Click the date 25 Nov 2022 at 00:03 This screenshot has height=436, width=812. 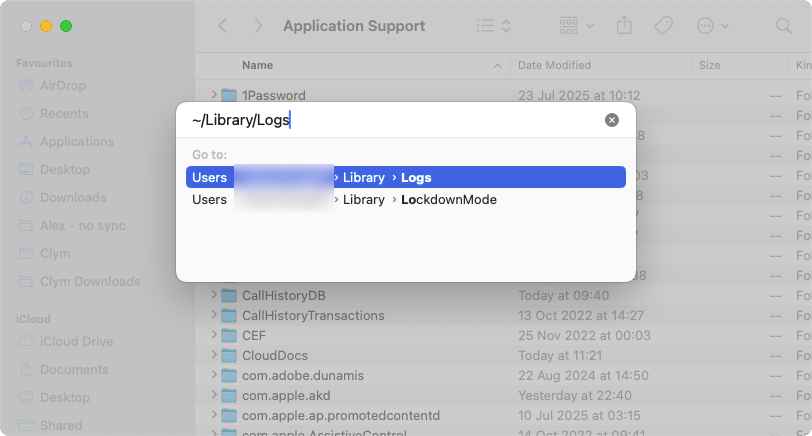click(x=584, y=336)
